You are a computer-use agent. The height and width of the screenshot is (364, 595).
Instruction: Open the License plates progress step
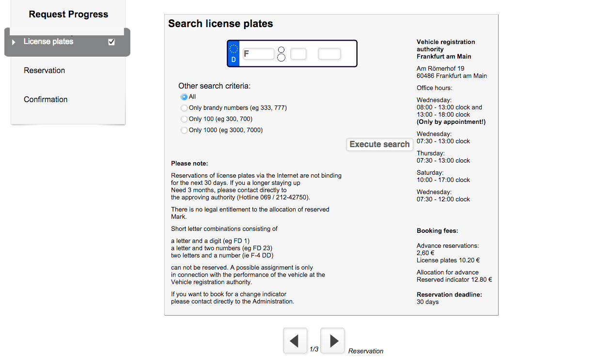tap(48, 42)
